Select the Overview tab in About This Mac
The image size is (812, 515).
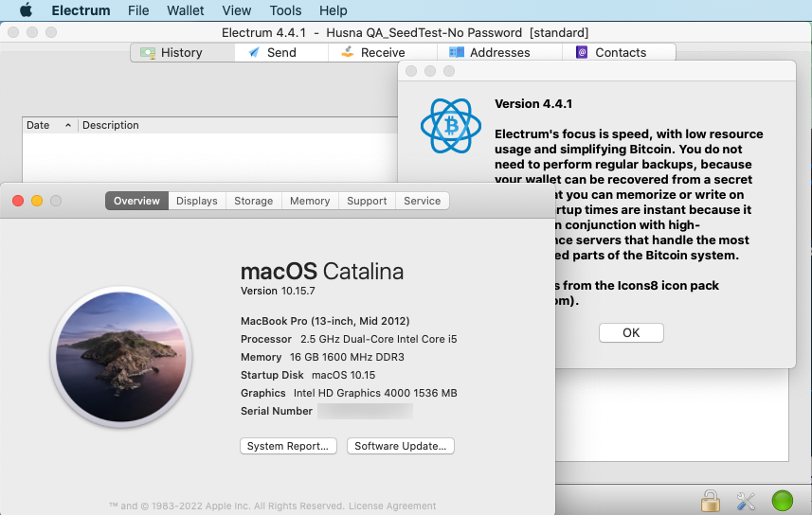136,201
